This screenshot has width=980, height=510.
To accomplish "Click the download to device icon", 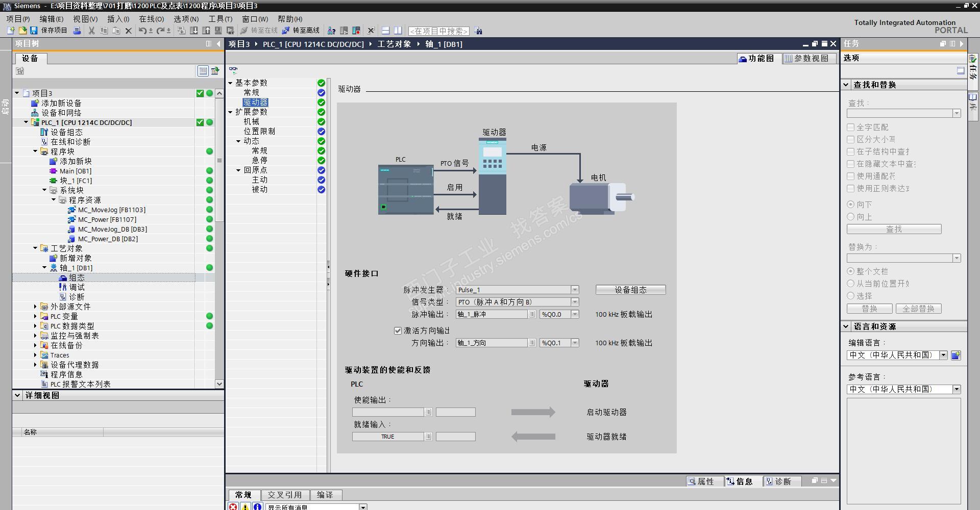I will [194, 31].
